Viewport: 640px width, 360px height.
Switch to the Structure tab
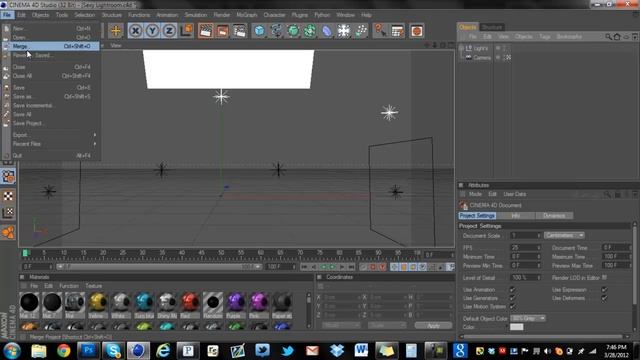pos(492,27)
